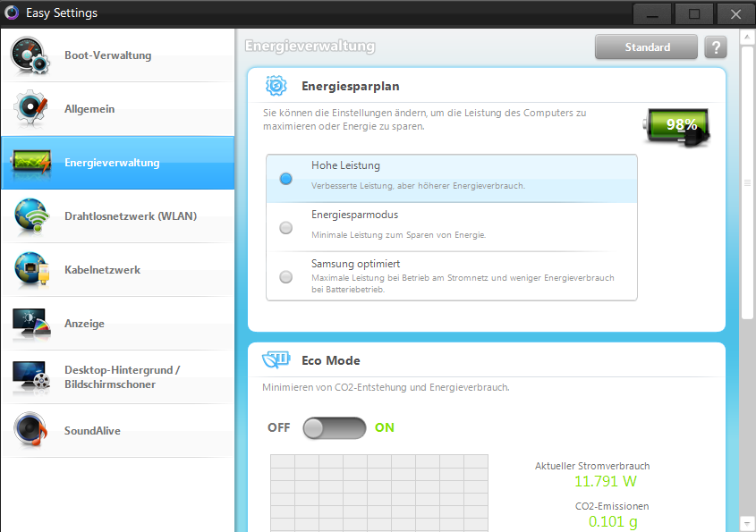Click the Standard button

pos(646,46)
